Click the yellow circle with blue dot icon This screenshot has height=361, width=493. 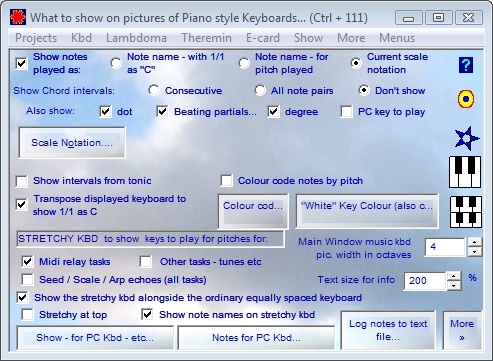[466, 99]
